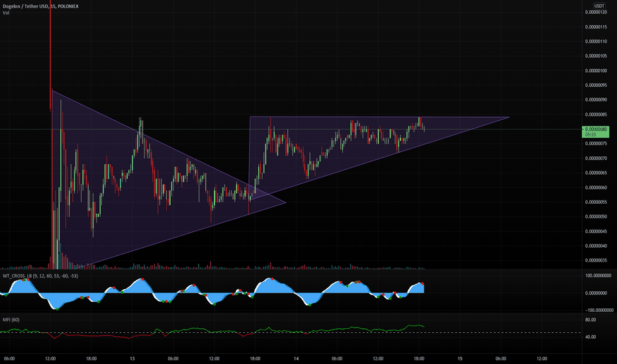Click the 0.00000105 price axis label
The image size is (617, 364).
tap(596, 56)
